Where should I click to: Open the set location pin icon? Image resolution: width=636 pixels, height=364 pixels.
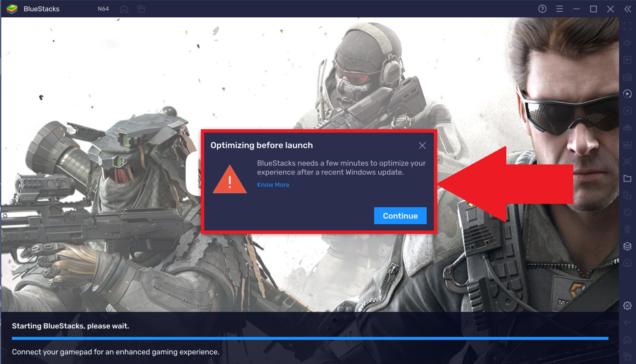628,229
